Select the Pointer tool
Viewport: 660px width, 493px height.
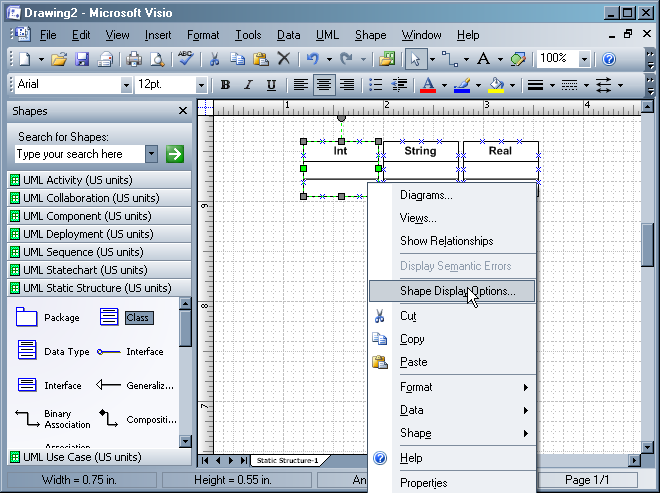tap(414, 60)
